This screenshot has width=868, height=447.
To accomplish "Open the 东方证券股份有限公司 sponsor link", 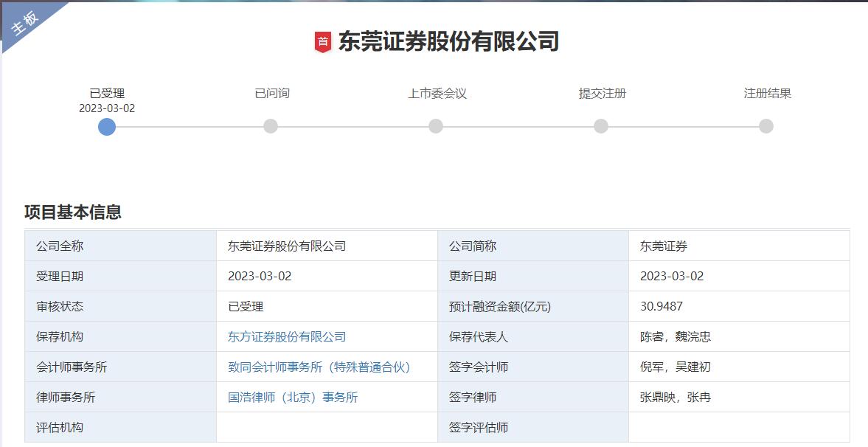I will [287, 337].
